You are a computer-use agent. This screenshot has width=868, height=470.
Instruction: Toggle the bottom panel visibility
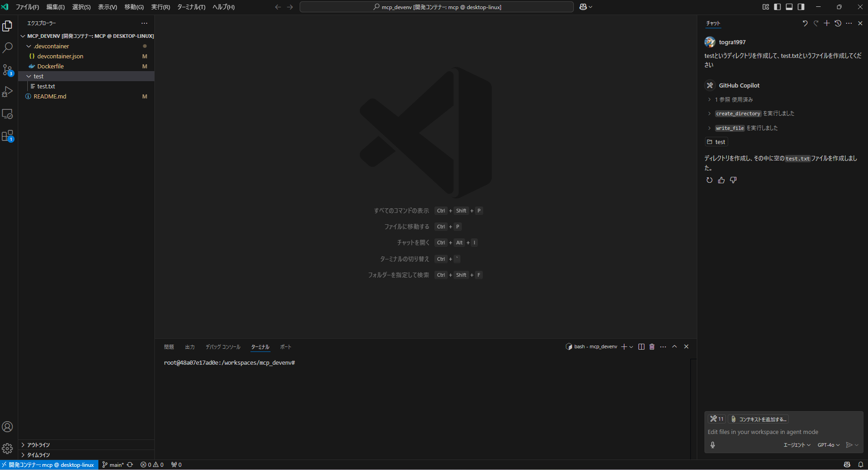coord(789,7)
